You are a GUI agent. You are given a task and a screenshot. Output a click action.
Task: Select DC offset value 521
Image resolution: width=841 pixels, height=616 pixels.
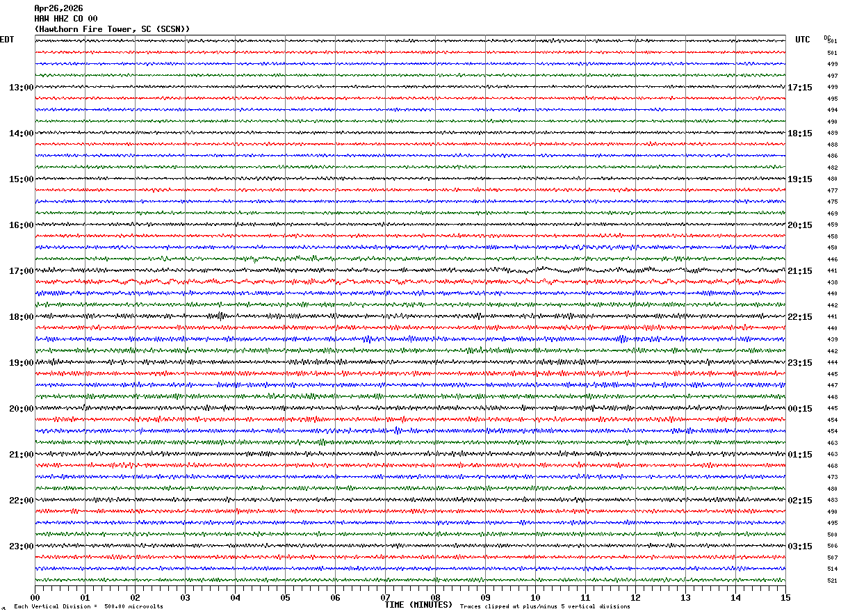832,581
